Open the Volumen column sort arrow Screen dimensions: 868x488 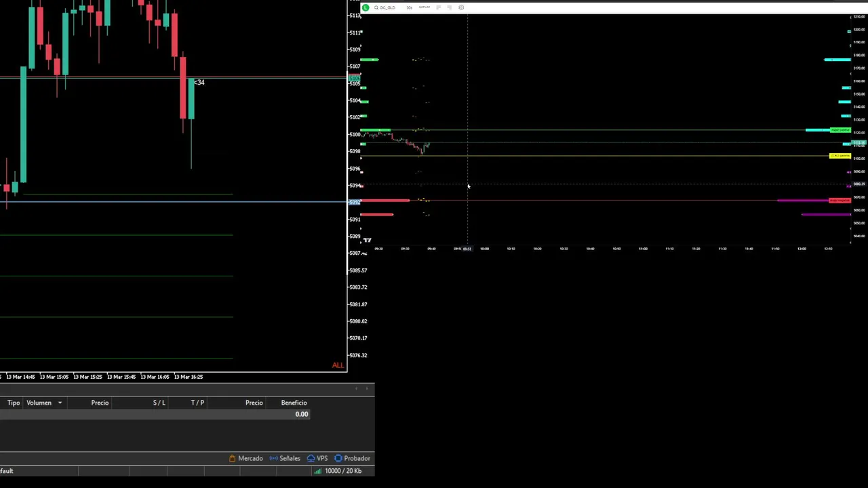coord(60,403)
